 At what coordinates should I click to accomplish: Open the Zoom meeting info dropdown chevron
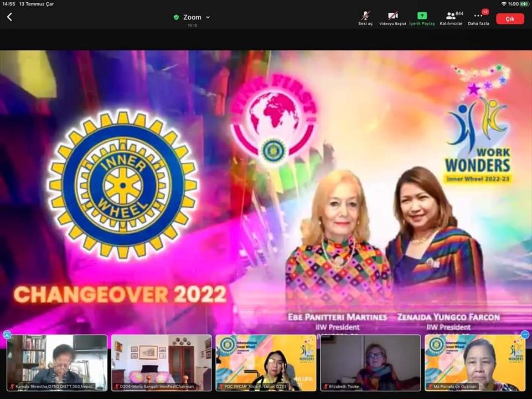(x=208, y=17)
